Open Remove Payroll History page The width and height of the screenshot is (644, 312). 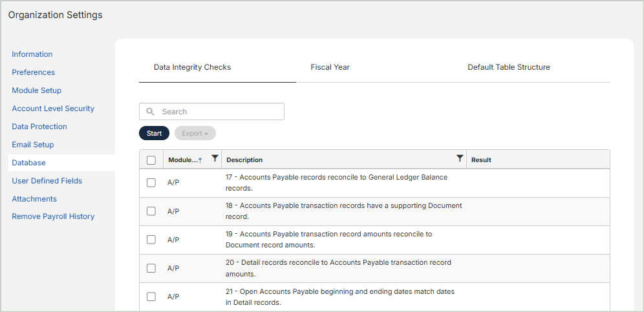click(x=53, y=216)
